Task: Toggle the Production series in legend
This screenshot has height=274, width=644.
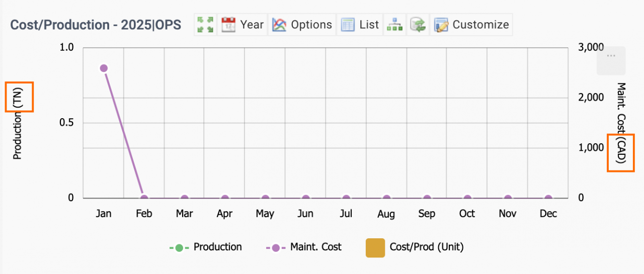Action: [x=205, y=247]
